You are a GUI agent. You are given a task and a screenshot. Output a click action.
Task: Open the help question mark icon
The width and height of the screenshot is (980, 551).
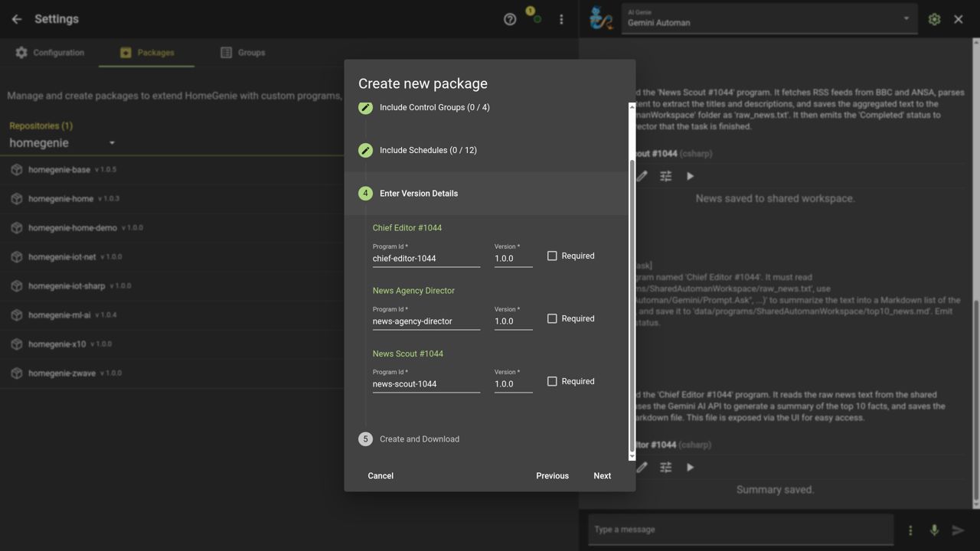[510, 19]
